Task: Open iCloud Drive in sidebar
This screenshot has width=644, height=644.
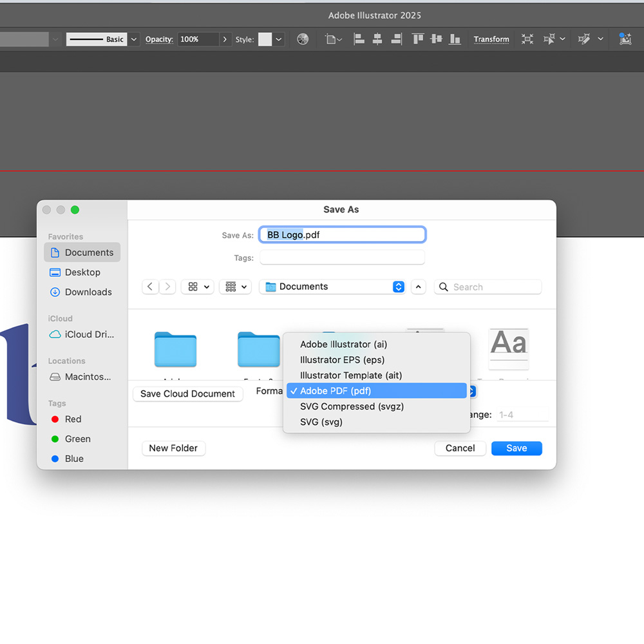Action: point(82,334)
